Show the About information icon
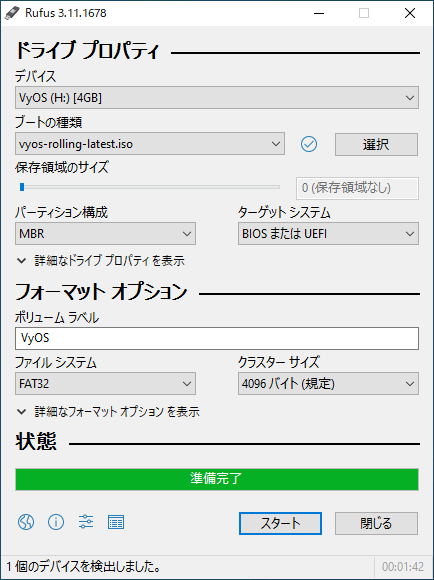This screenshot has height=580, width=434. pos(56,522)
